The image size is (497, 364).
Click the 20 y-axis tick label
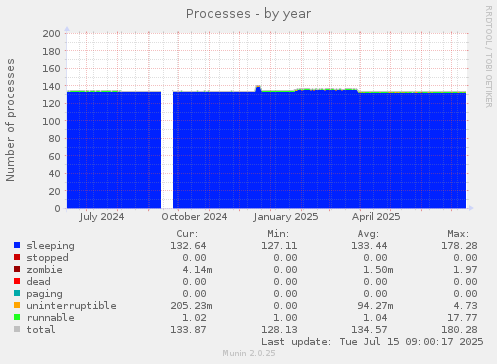tap(54, 191)
